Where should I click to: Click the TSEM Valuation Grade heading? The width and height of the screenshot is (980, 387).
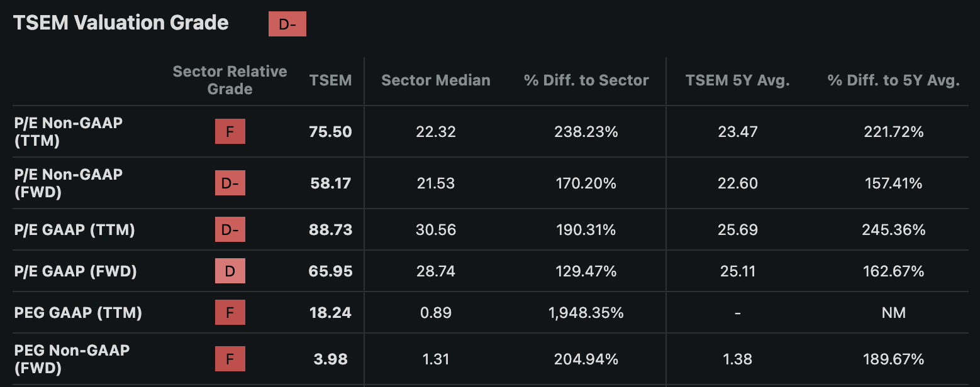point(121,23)
